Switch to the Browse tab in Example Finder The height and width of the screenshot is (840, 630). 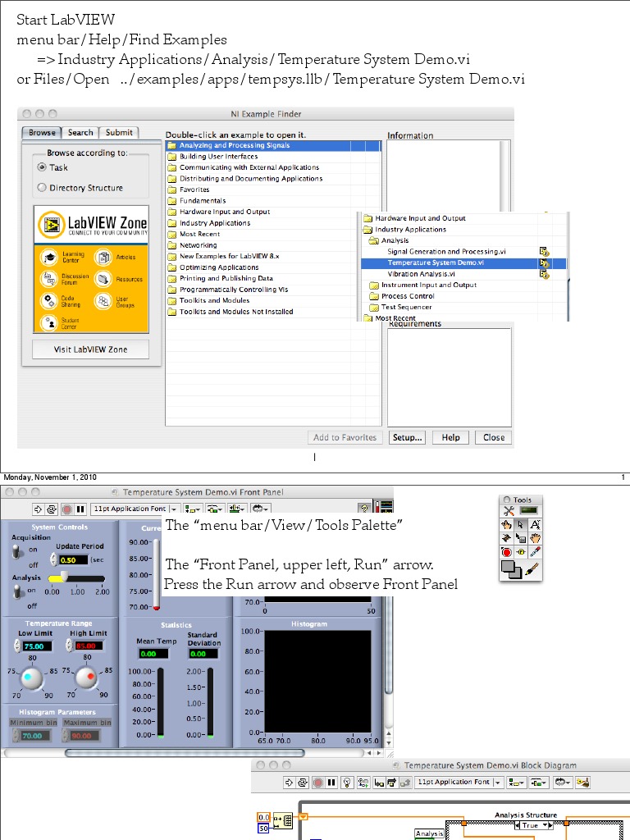[x=42, y=132]
